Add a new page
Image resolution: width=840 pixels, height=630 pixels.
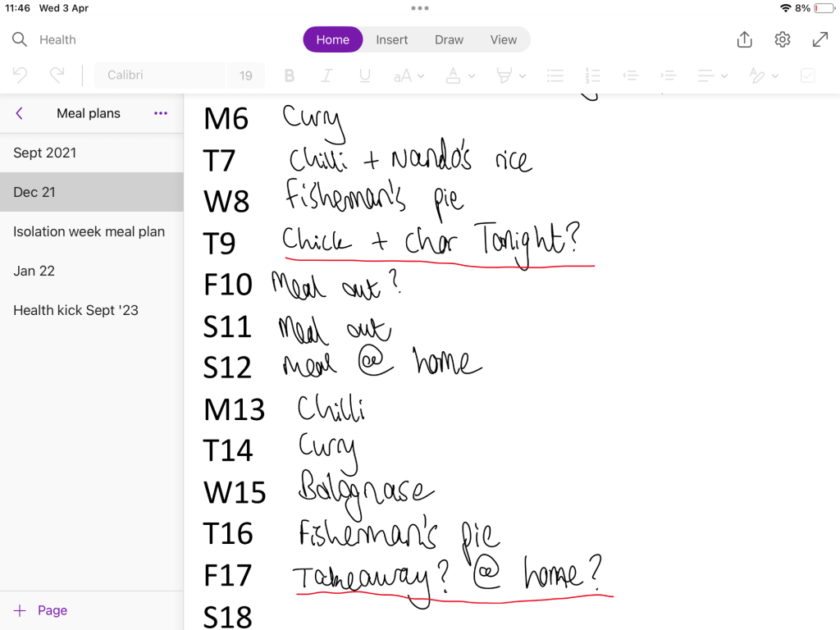41,610
